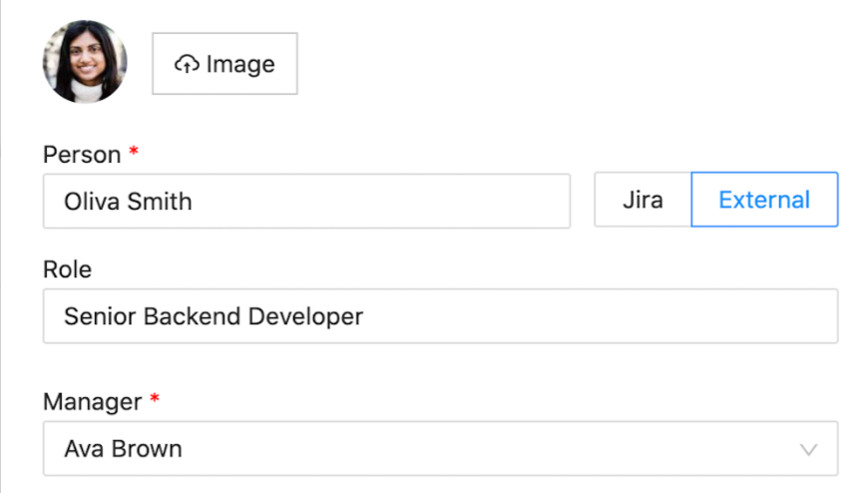The image size is (868, 493).
Task: Open the Manager combo box
Action: 439,448
